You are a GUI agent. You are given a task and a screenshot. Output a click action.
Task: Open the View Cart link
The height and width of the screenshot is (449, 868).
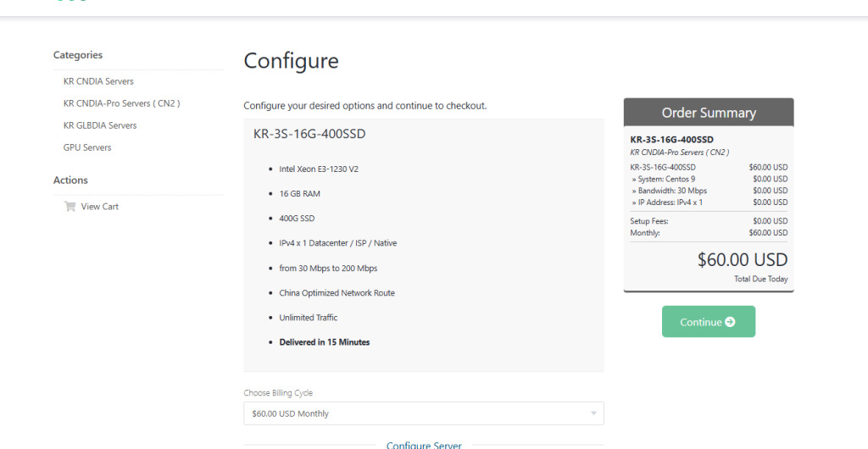[x=100, y=207]
